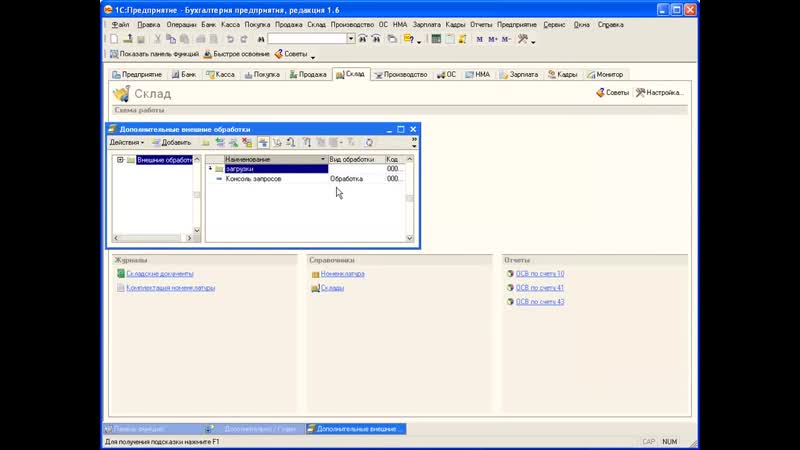
Task: Expand the Внешние обработки tree node
Action: (120, 160)
